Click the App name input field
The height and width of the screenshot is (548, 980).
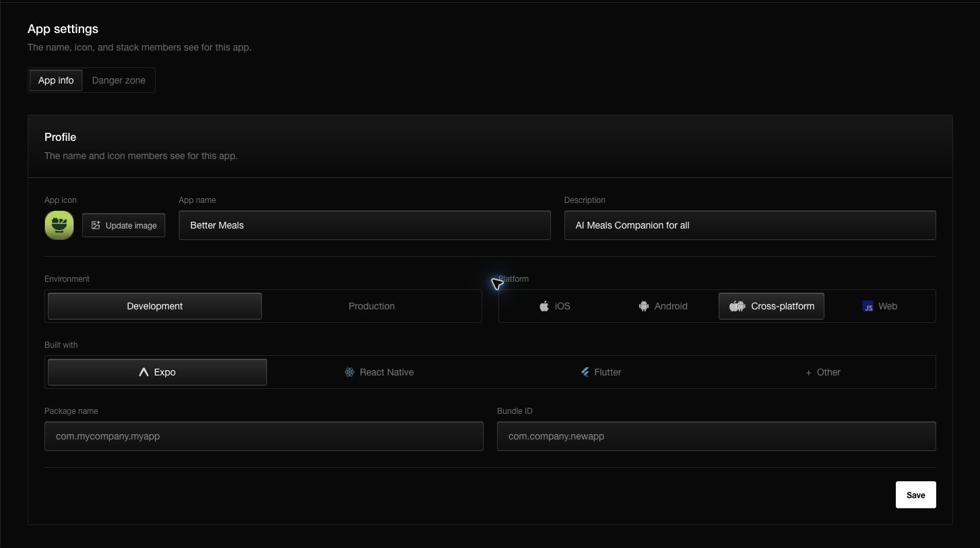tap(364, 225)
